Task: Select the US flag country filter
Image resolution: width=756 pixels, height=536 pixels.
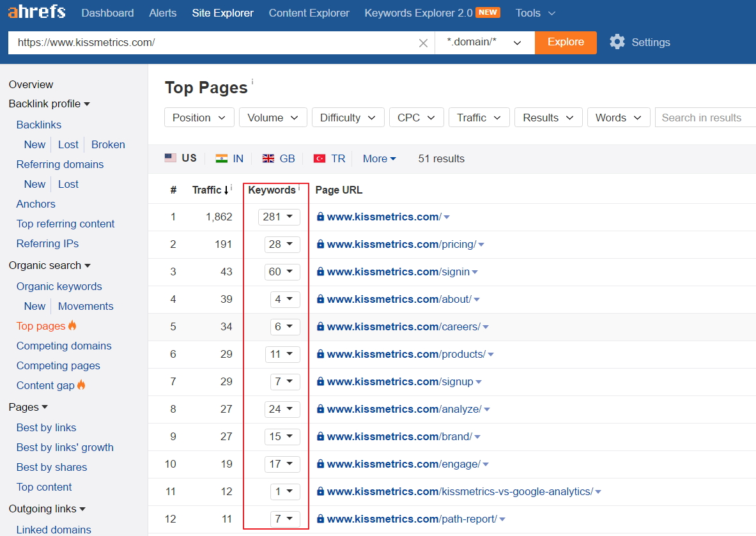Action: click(181, 158)
